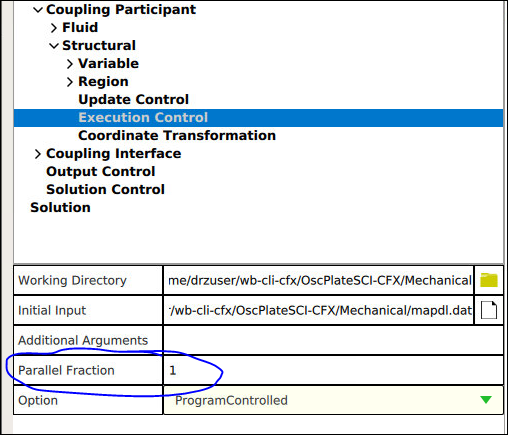Select Update Control in the tree
The width and height of the screenshot is (508, 435).
point(133,99)
